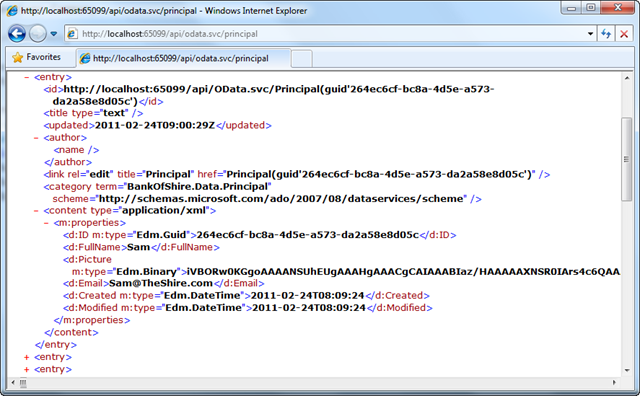This screenshot has height=396, width=640.
Task: Click the vertical scrollbar up arrow
Action: click(627, 78)
